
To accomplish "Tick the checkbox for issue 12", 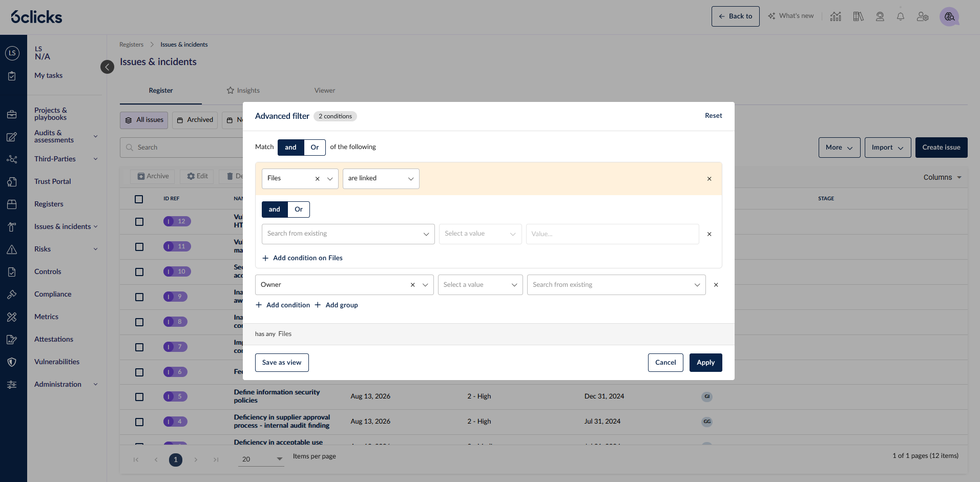I will [x=139, y=222].
